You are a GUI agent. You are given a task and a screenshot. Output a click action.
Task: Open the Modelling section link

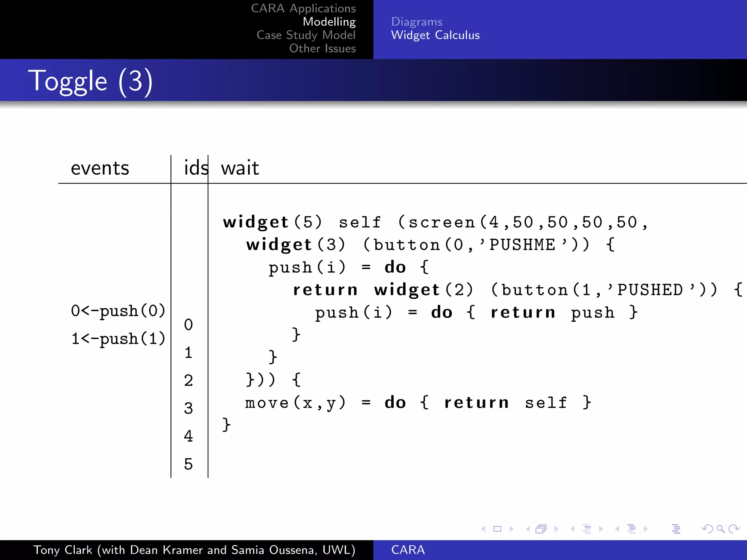tap(329, 22)
